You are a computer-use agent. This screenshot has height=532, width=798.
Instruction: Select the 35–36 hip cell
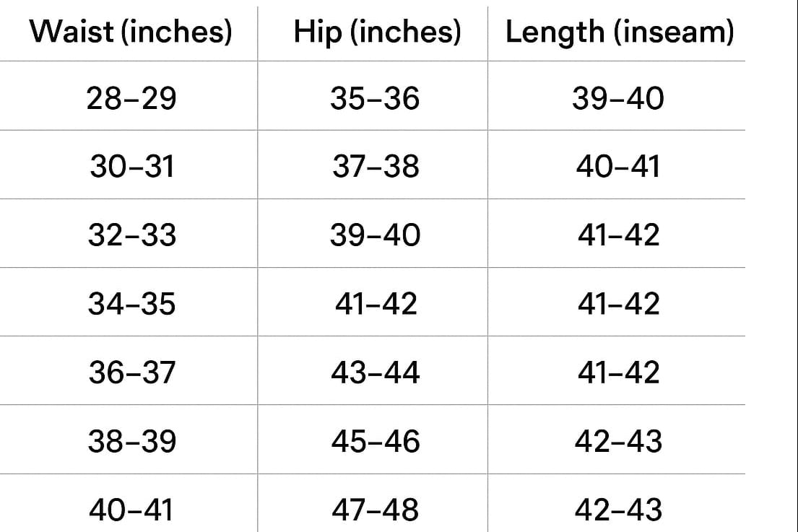[375, 99]
